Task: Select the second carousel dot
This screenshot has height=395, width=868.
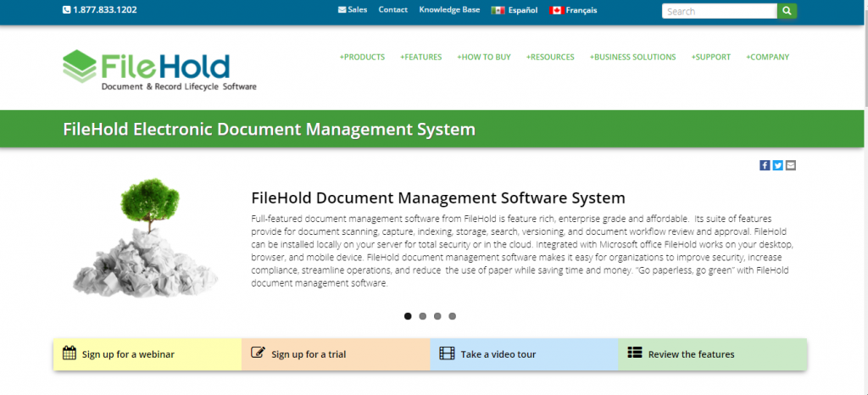Action: pos(423,316)
